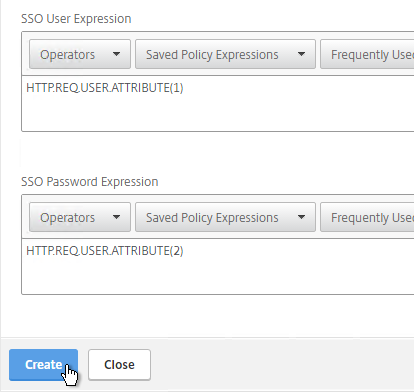Viewport: 414px width, 392px height.
Task: Click Saved Policy Expressions arrow in User Expression section
Action: (301, 54)
